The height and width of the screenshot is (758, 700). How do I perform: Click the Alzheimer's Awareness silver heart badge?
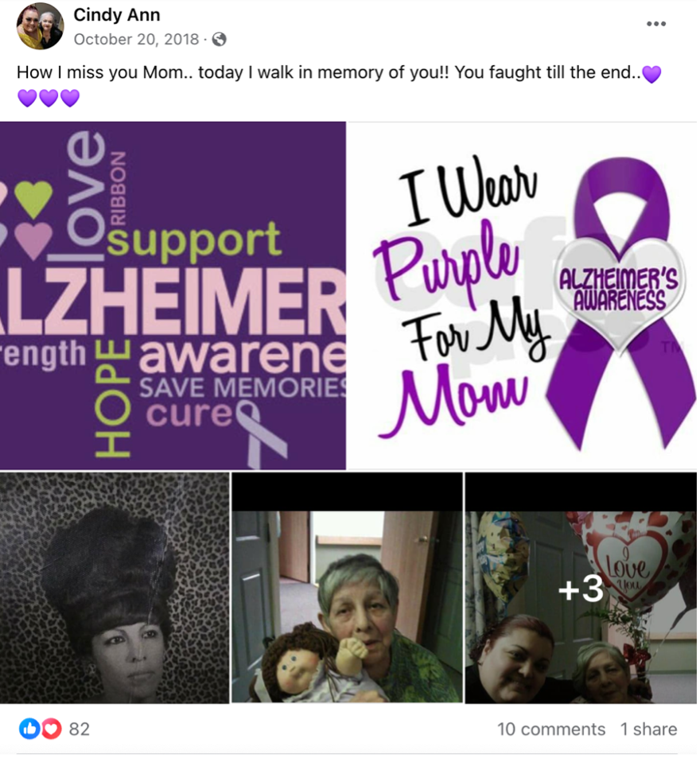(x=620, y=291)
